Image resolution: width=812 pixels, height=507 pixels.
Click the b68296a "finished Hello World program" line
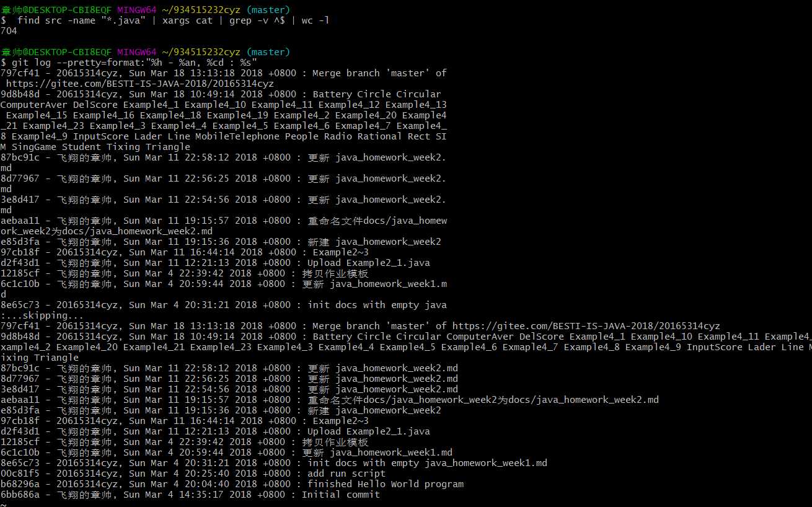coord(232,484)
